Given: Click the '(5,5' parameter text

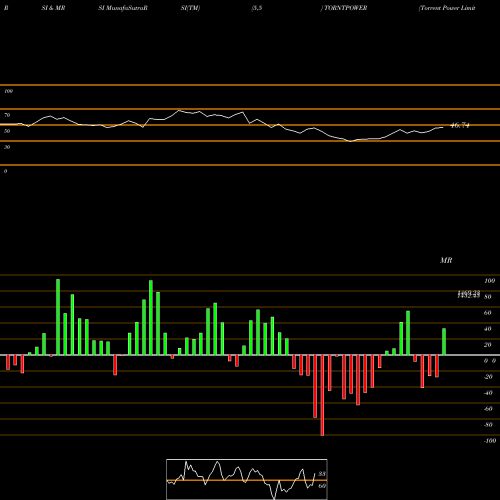Looking at the screenshot, I should point(257,8).
